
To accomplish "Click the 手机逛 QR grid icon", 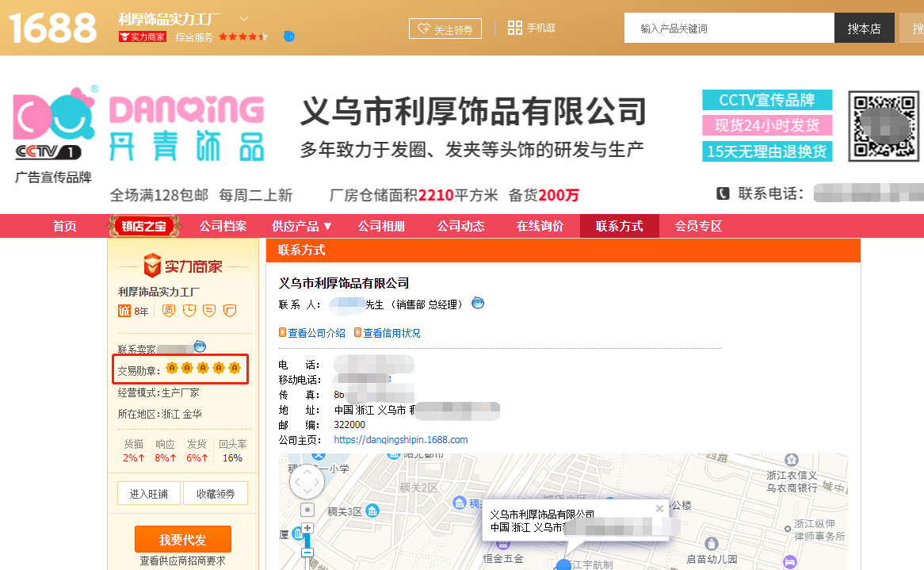I will [x=514, y=28].
